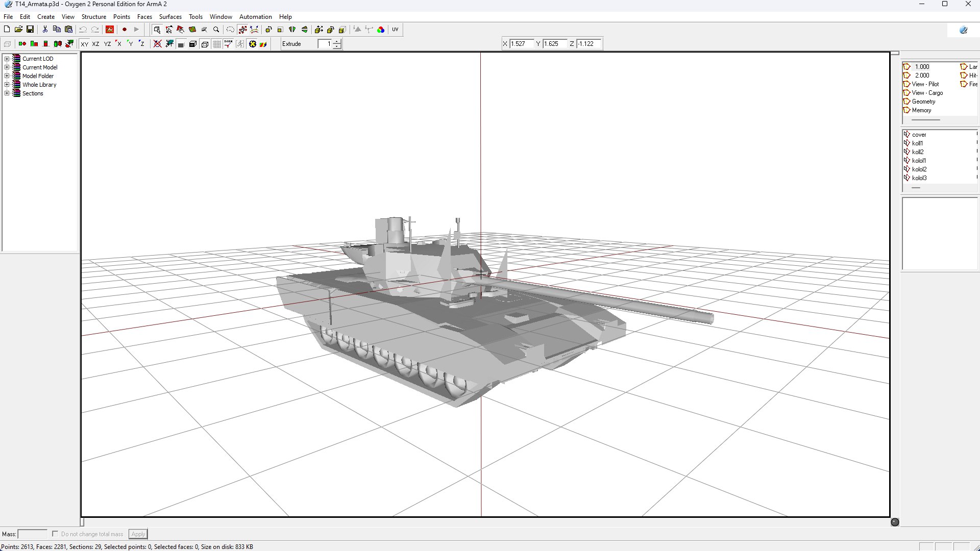Screen dimensions: 980x551
Task: Open the Automation menu
Action: pyautogui.click(x=256, y=17)
